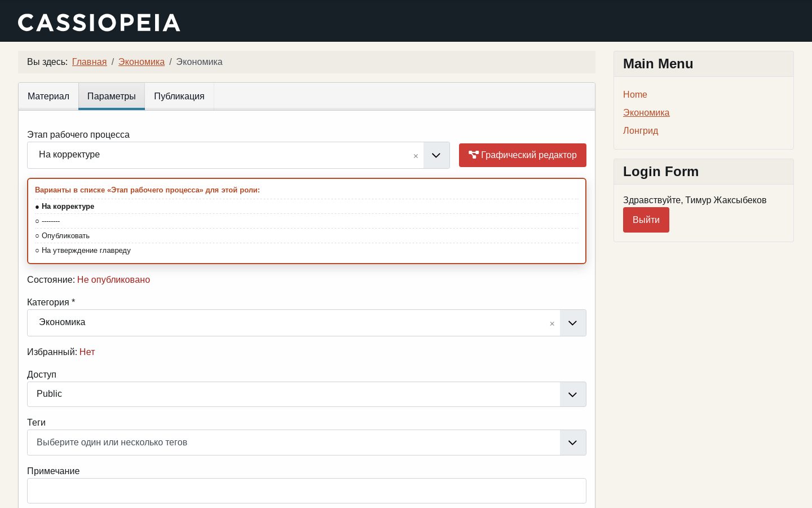Click the workflow icon on Графический редактор

[473, 155]
